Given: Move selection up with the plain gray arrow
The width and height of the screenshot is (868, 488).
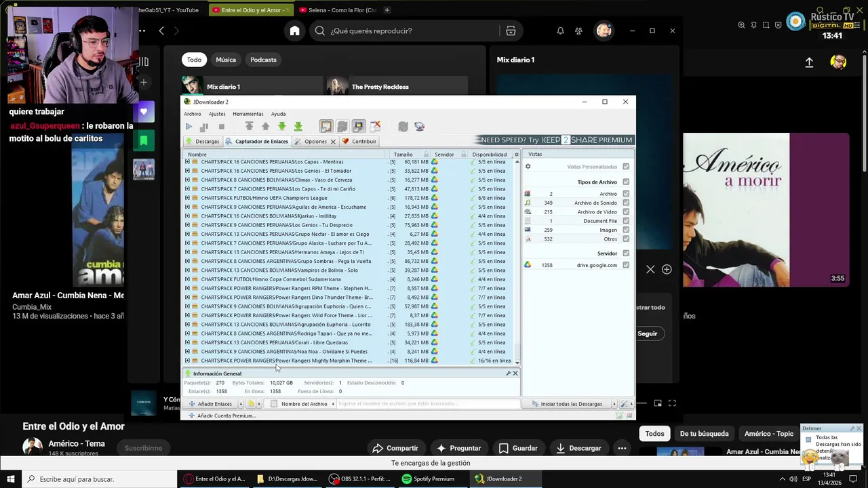Looking at the screenshot, I should pyautogui.click(x=265, y=127).
